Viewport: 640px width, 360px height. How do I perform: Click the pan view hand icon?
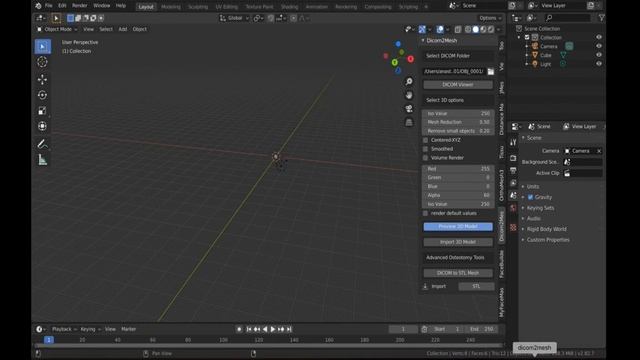[409, 95]
